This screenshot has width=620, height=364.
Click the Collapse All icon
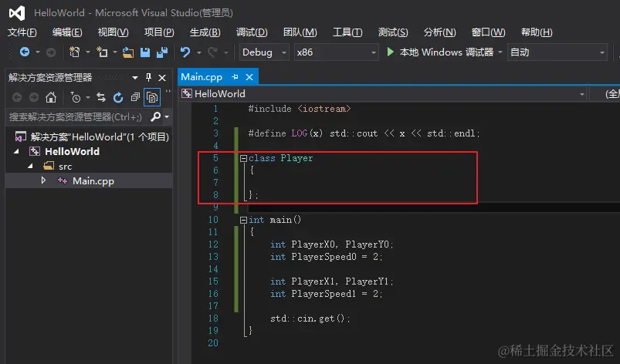click(x=135, y=97)
